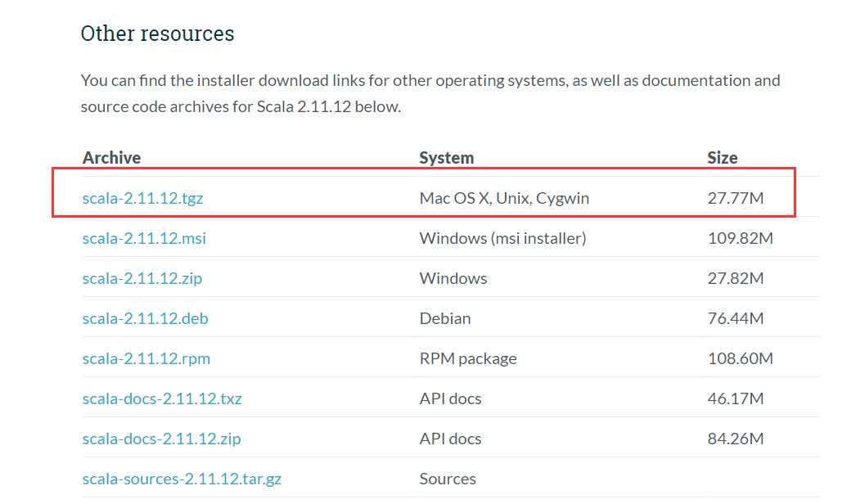Select the Sources system cell
The image size is (865, 504).
(448, 479)
